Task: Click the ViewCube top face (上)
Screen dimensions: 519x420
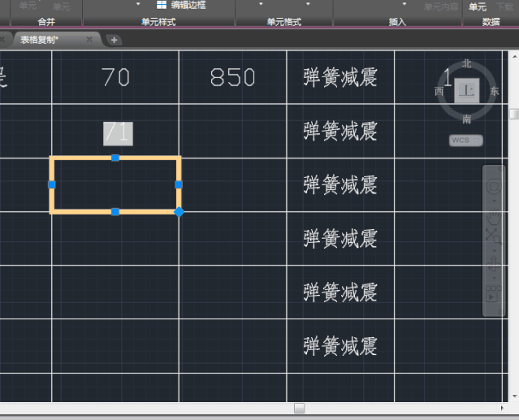Action: 467,91
